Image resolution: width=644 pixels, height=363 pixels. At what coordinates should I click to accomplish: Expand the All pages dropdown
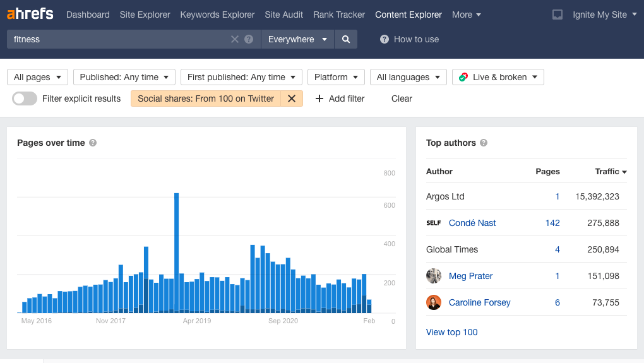pos(37,77)
